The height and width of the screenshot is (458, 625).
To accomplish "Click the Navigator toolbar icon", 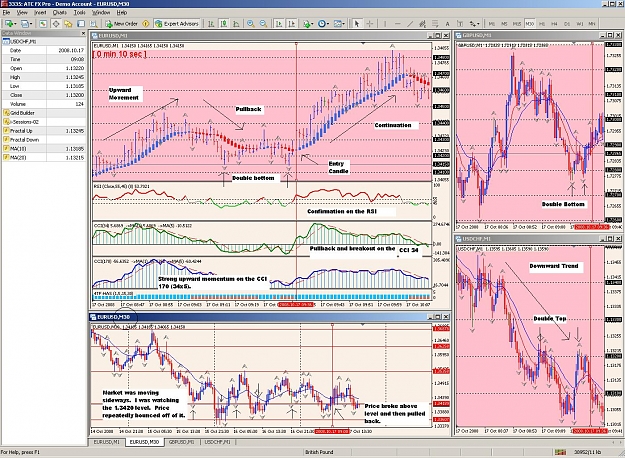I will coord(68,24).
